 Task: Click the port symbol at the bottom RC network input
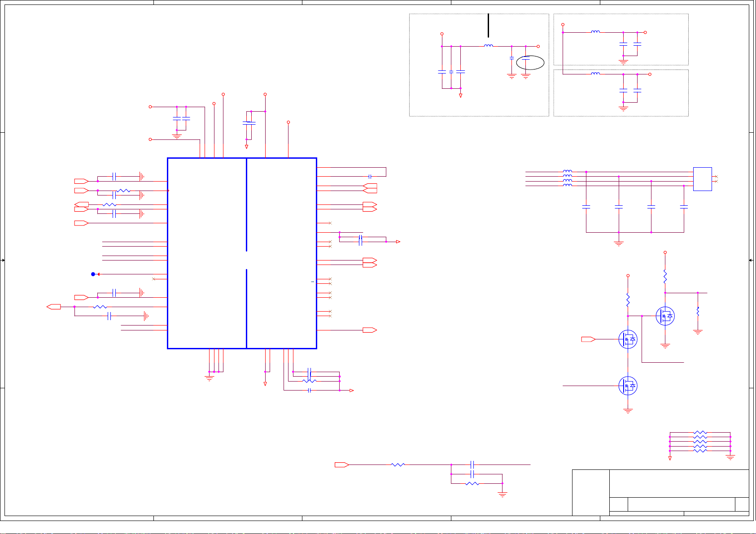point(342,465)
